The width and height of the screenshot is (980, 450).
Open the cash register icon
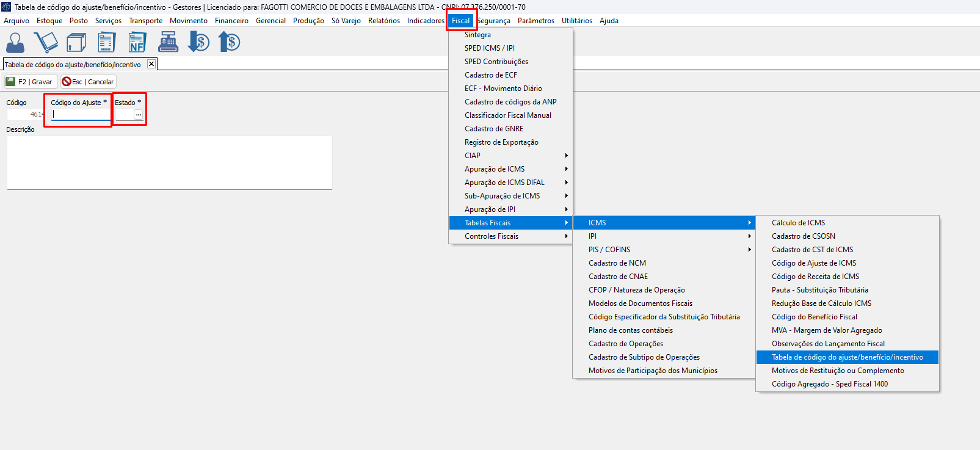click(x=168, y=43)
